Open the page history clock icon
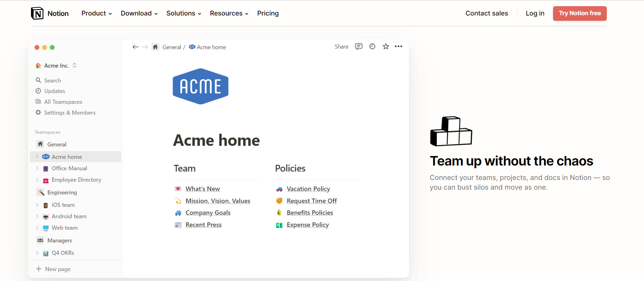644x281 pixels. 372,46
